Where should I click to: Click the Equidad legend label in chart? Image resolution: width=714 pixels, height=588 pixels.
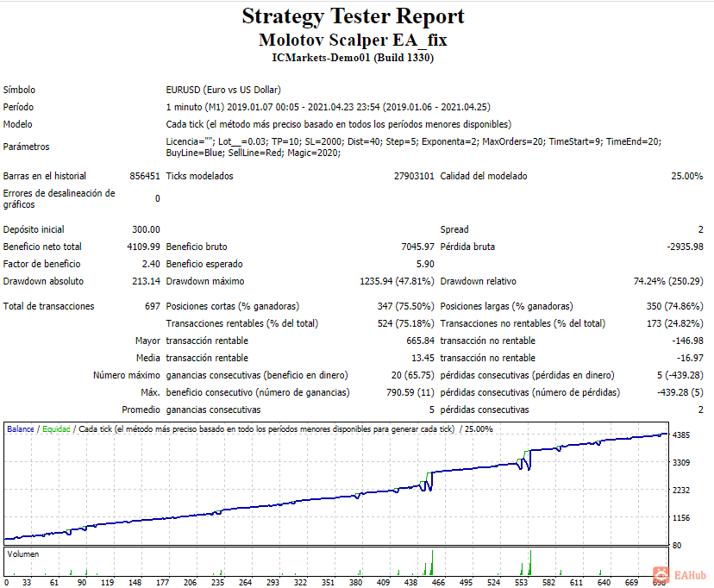pyautogui.click(x=56, y=429)
